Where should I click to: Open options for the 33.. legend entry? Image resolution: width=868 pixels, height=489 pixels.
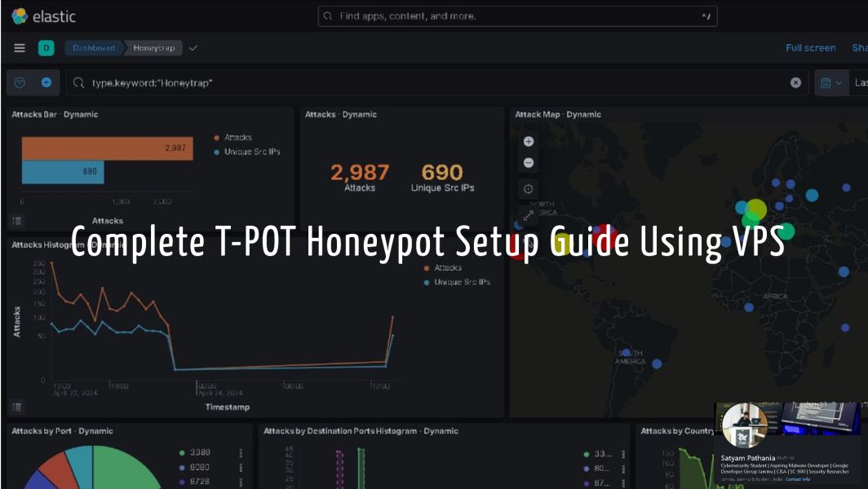pyautogui.click(x=623, y=454)
